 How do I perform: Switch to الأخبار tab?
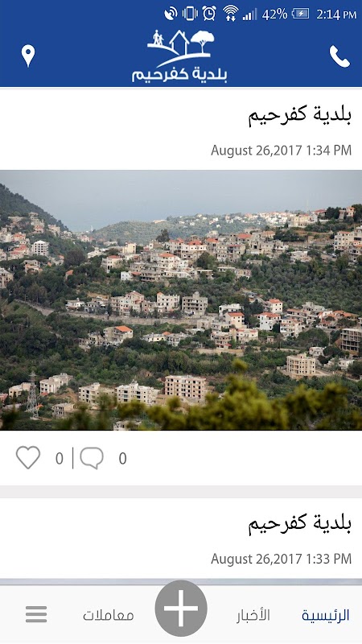[253, 615]
